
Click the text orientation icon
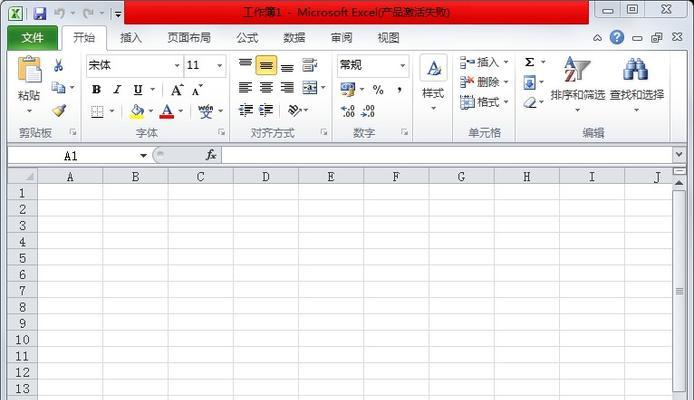click(x=295, y=110)
